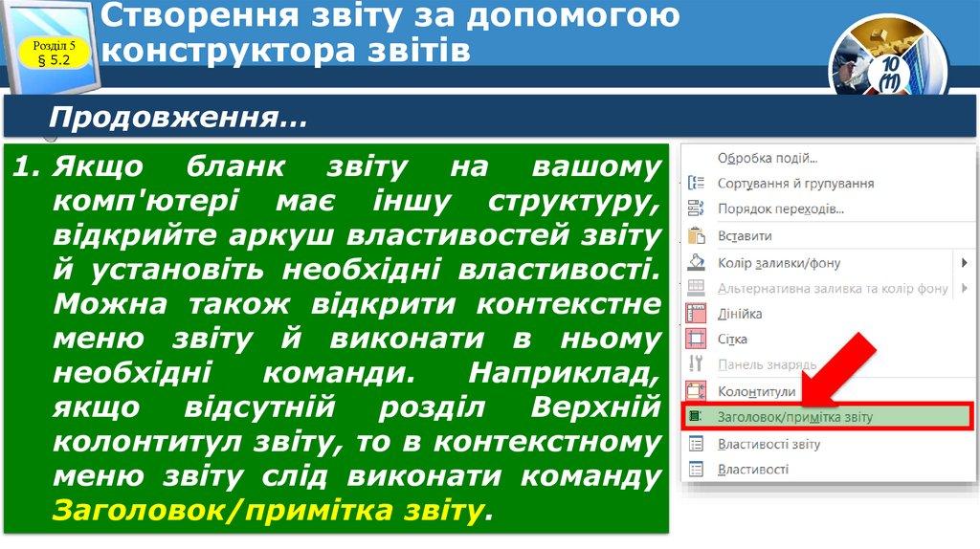The width and height of the screenshot is (980, 549).
Task: Click the bottom Властивості icon
Action: pyautogui.click(x=697, y=470)
